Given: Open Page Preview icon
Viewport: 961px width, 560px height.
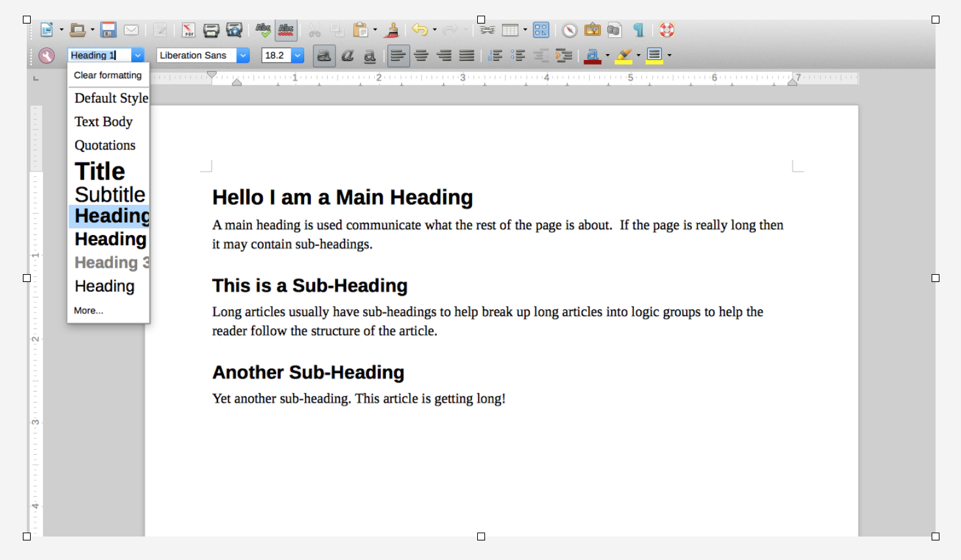Looking at the screenshot, I should click(234, 30).
